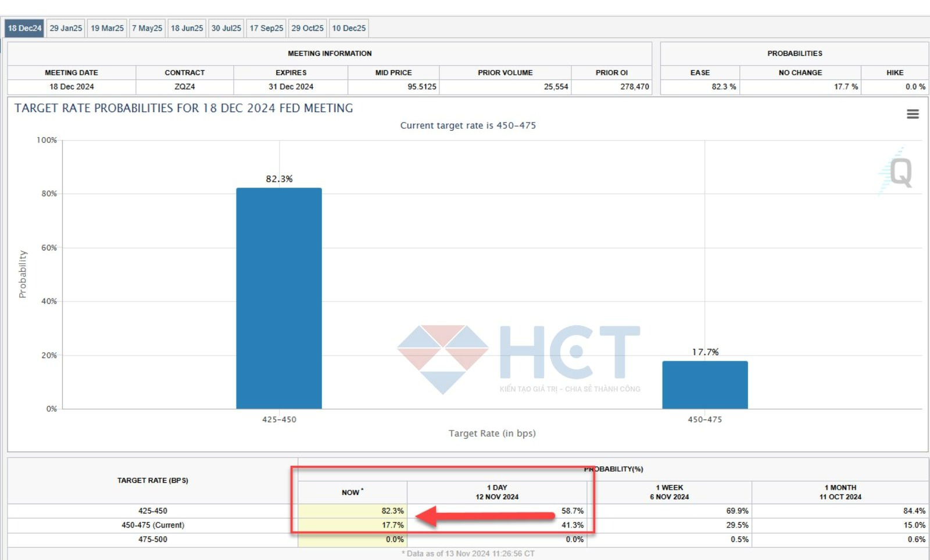The image size is (930, 560).
Task: Click the 82.3% bar for 425-450
Action: click(279, 297)
